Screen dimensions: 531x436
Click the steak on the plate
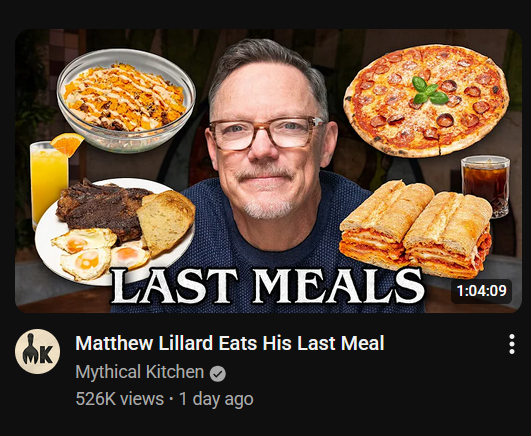100,208
